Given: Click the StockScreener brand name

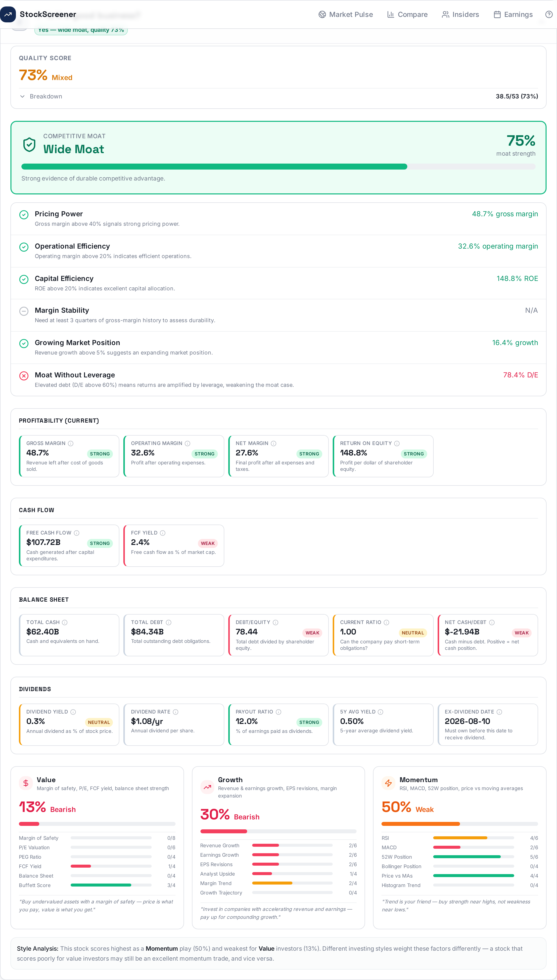Looking at the screenshot, I should 48,14.
